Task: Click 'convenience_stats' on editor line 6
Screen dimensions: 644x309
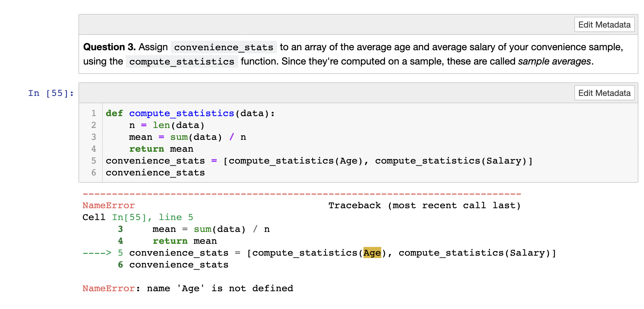Action: coord(155,173)
